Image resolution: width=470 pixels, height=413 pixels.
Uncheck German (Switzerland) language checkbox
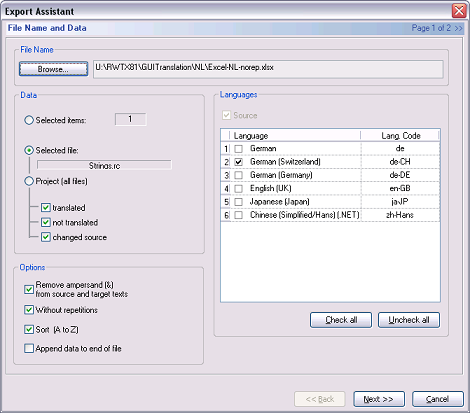pos(238,162)
